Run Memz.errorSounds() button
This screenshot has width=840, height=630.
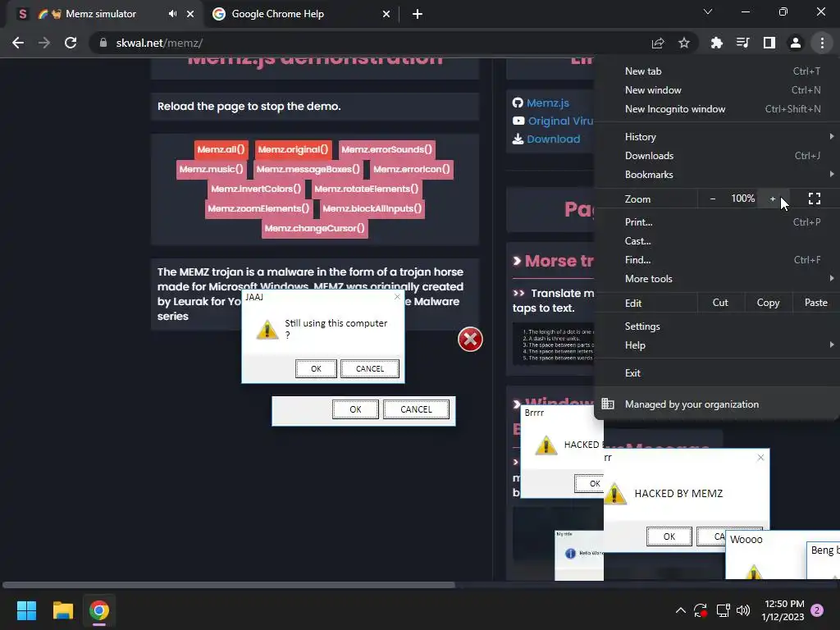point(386,149)
